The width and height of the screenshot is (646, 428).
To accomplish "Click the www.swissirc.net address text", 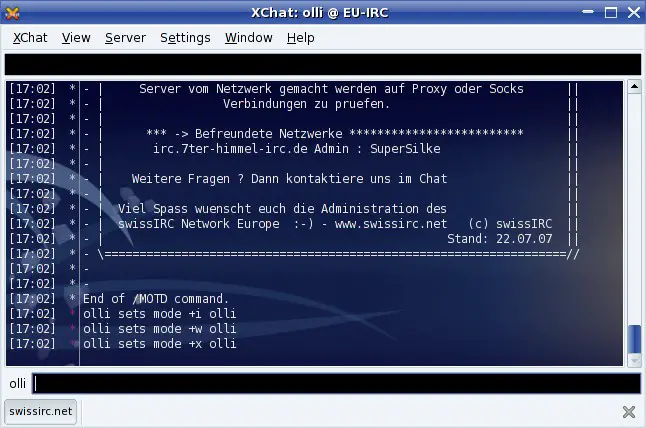I will pyautogui.click(x=391, y=224).
